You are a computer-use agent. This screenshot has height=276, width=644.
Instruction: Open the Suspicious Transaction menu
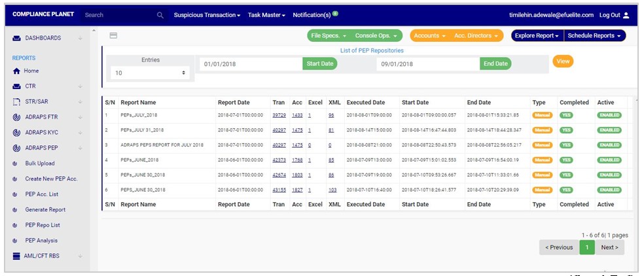[x=207, y=15]
